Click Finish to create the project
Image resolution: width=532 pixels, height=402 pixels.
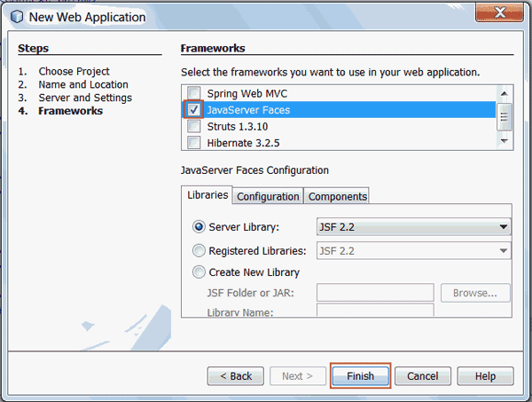pyautogui.click(x=360, y=376)
